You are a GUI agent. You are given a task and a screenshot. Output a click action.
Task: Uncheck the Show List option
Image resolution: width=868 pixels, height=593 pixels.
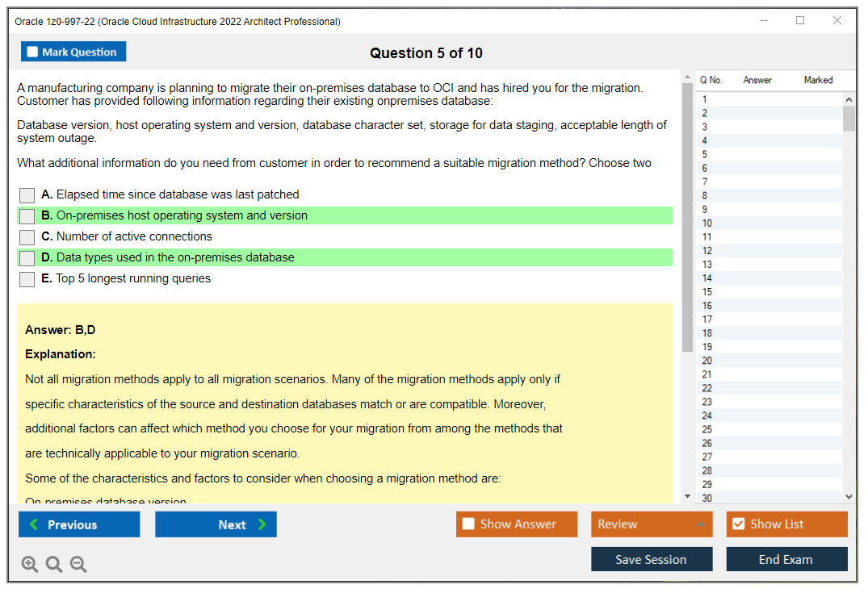738,524
